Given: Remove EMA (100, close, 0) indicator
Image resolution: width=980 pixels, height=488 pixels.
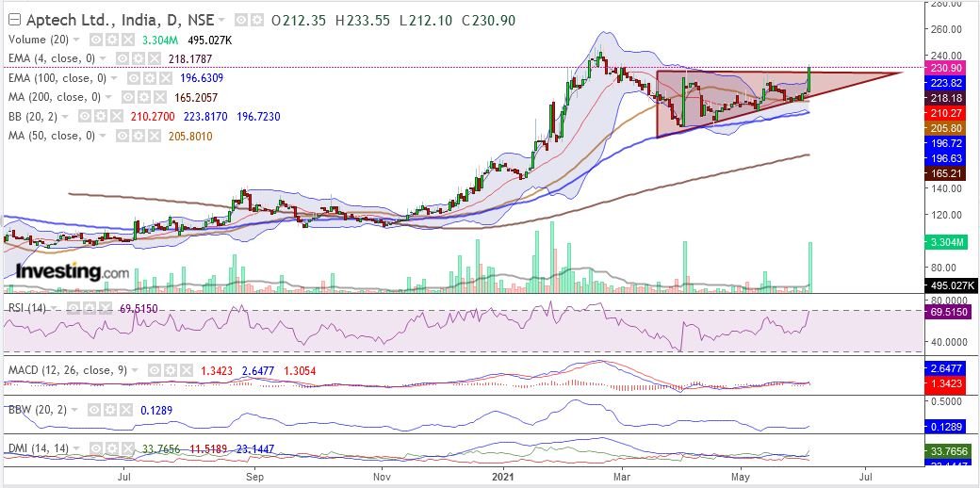Looking at the screenshot, I should point(164,78).
